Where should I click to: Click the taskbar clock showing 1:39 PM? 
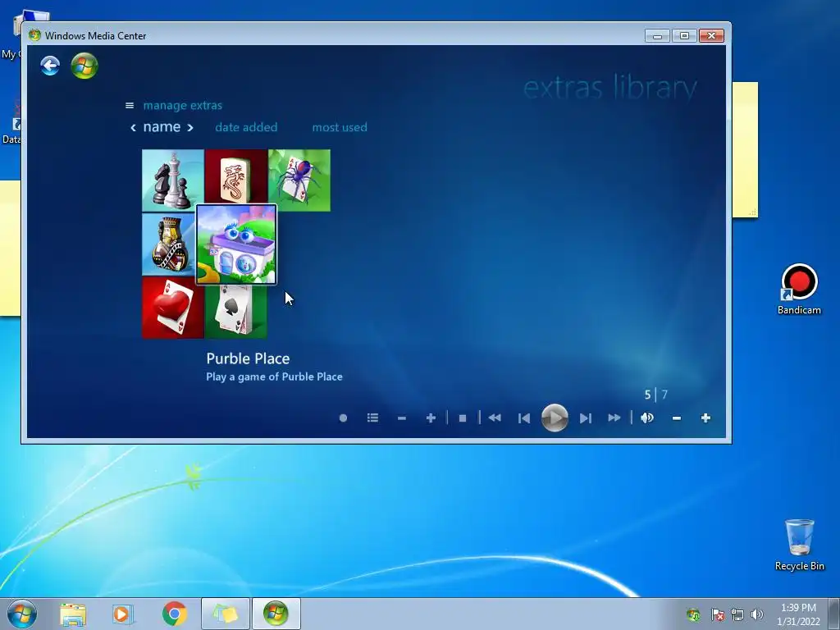(x=798, y=614)
